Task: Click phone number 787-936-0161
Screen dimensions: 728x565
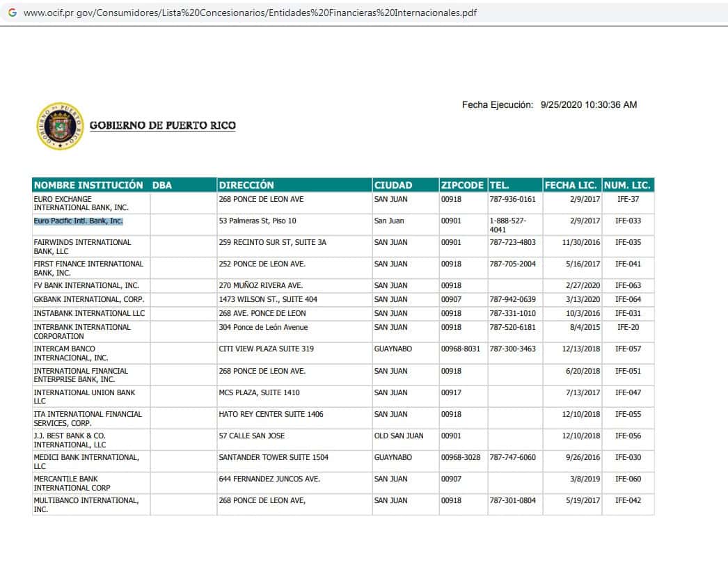Action: point(512,200)
